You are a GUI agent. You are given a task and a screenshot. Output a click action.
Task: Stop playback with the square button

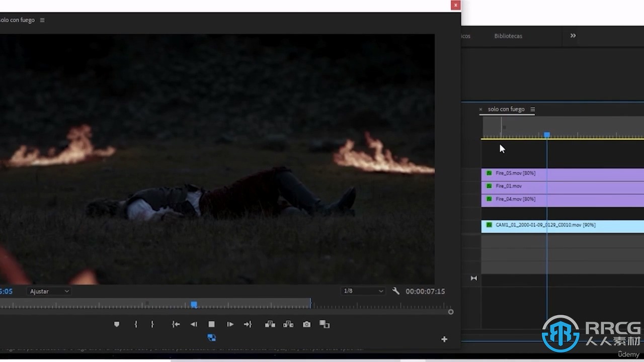tap(212, 324)
